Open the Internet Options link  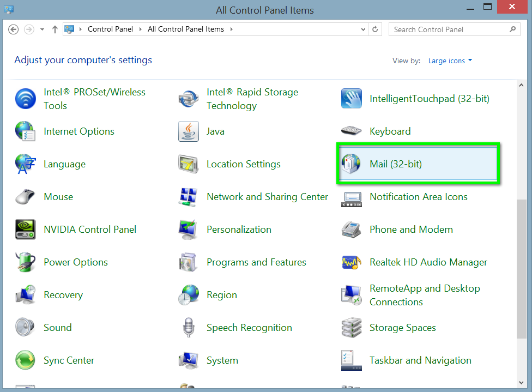[x=79, y=131]
